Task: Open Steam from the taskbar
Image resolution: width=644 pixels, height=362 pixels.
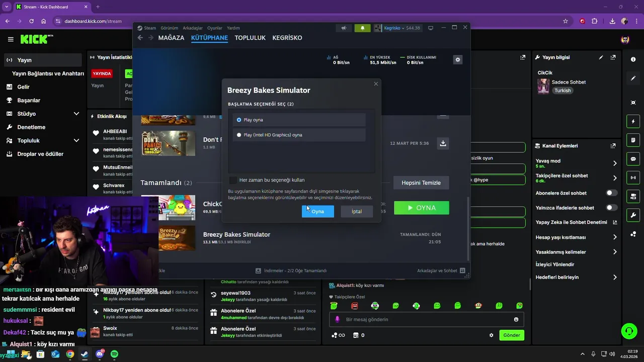Action: pos(85,354)
